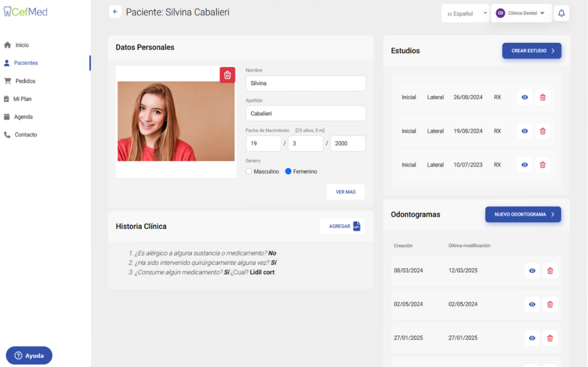Open Agenda section
Viewport: 588px width, 367px height.
(23, 117)
